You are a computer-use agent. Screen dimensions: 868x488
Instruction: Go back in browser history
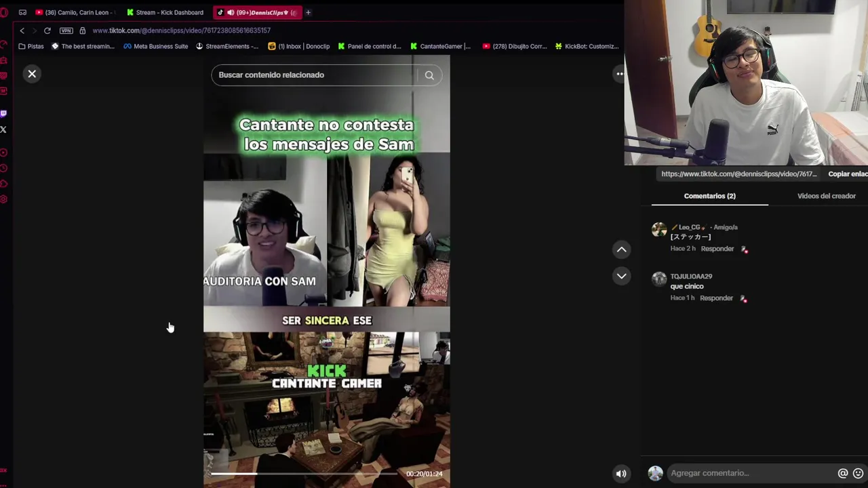tap(22, 30)
